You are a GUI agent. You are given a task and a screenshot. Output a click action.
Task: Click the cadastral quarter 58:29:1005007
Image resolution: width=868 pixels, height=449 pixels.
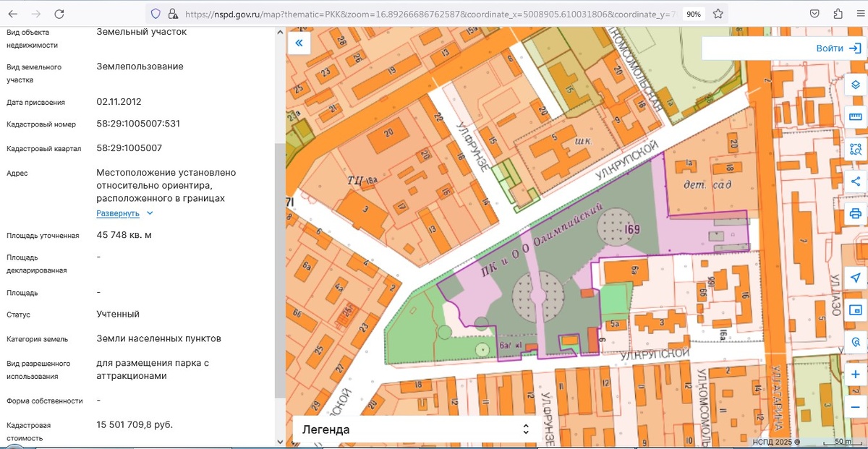(x=129, y=147)
